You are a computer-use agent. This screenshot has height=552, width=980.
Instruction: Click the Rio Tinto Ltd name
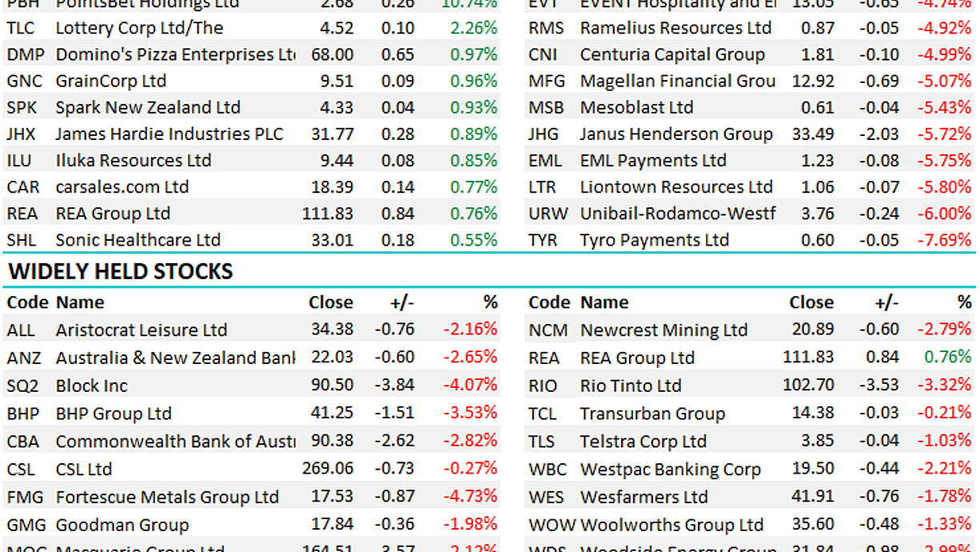[631, 386]
